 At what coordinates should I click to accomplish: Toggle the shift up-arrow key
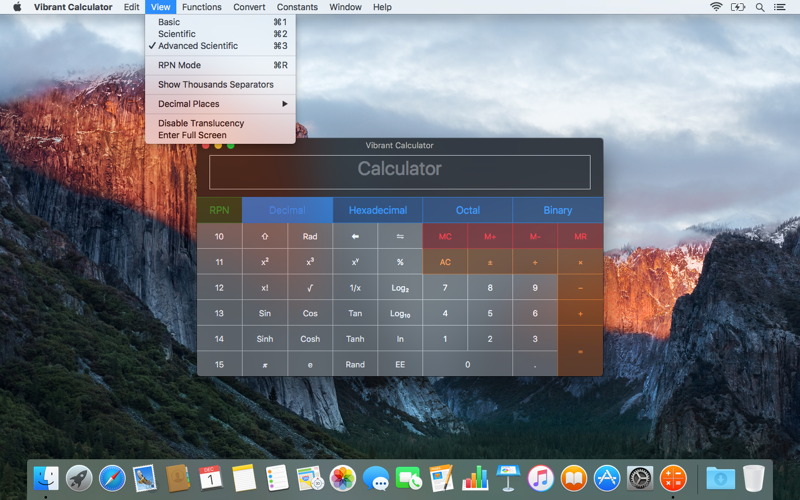[x=265, y=236]
